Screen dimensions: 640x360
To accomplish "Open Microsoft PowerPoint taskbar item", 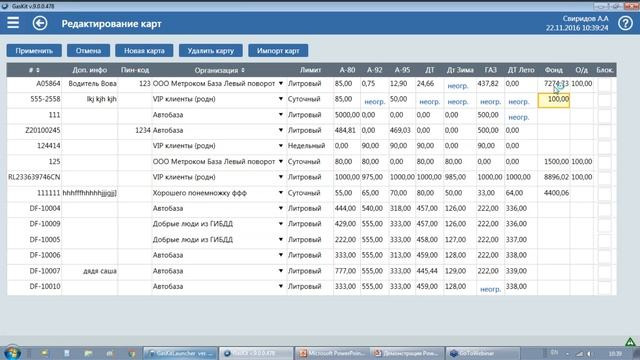I will point(332,353).
